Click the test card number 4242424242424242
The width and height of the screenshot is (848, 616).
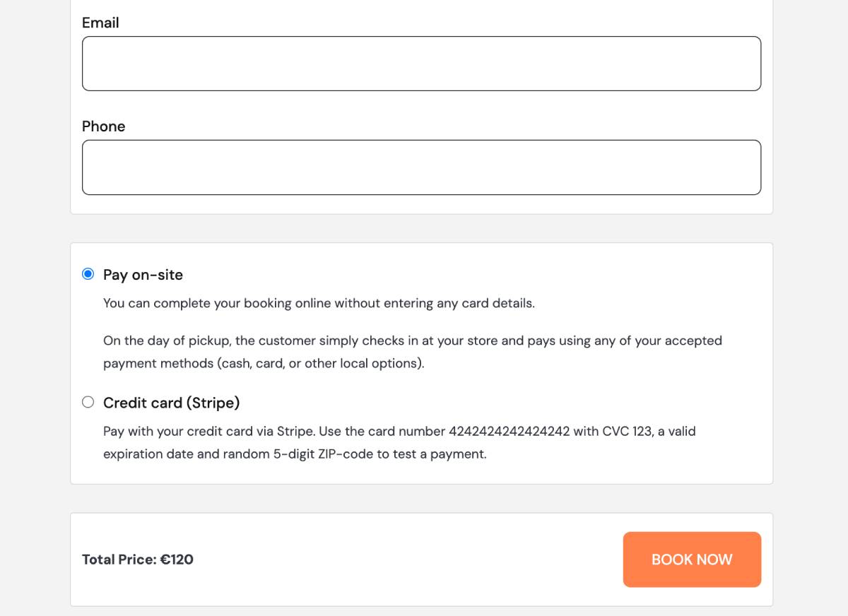click(509, 431)
